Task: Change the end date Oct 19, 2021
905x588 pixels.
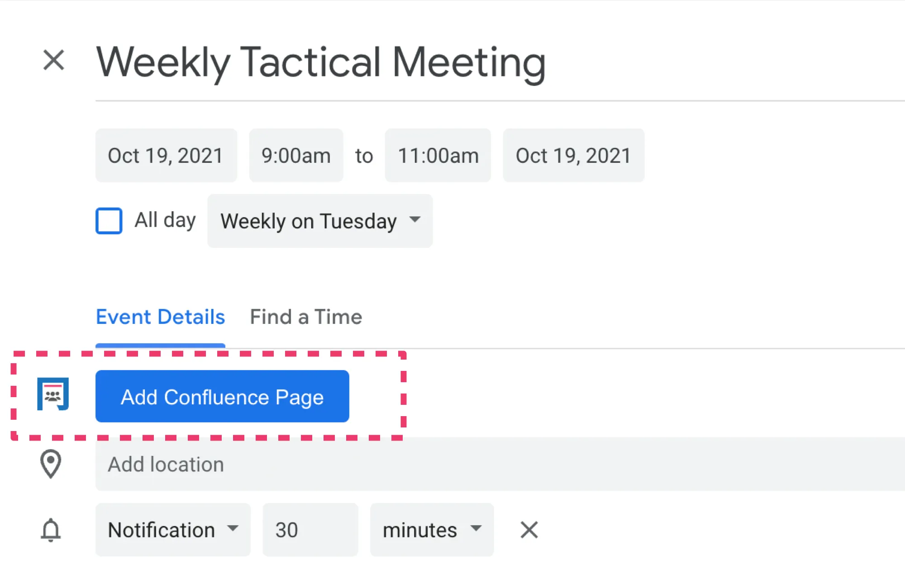Action: (573, 155)
